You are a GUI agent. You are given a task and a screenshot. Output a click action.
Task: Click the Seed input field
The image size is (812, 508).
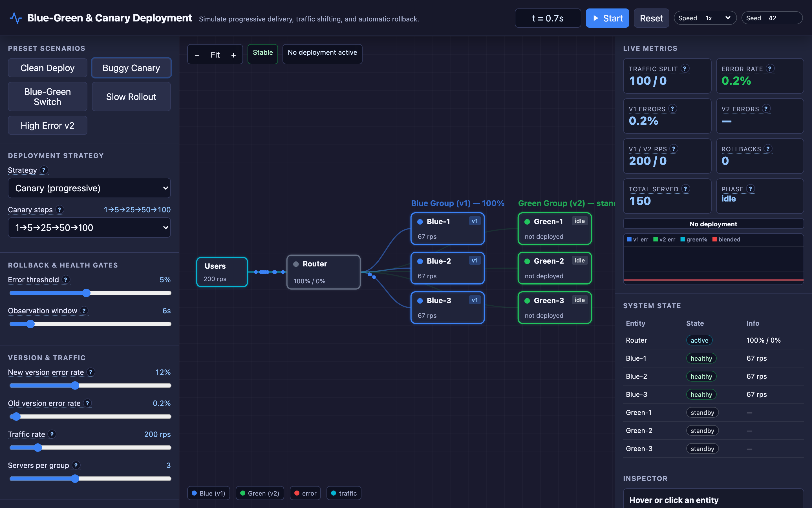tap(772, 18)
